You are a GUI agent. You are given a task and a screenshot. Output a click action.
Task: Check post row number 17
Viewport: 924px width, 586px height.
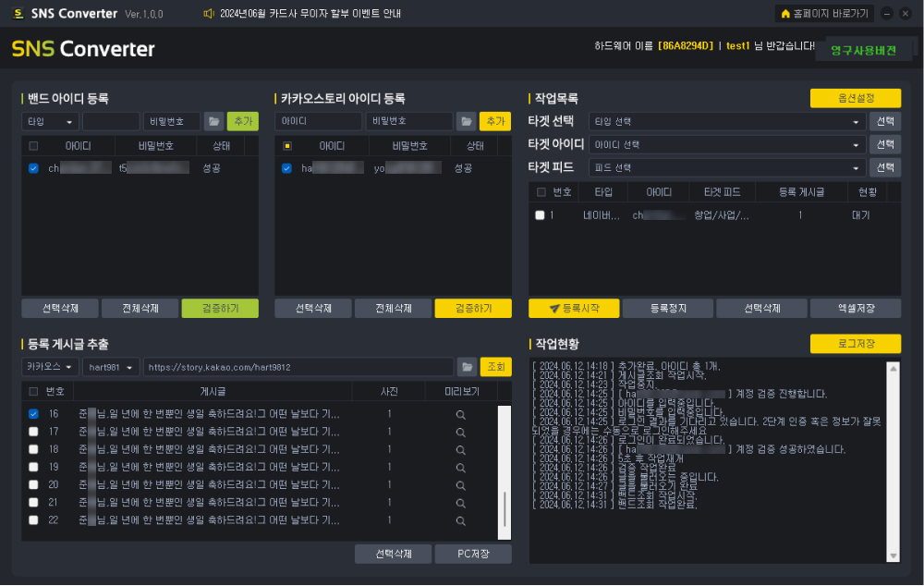coord(33,432)
